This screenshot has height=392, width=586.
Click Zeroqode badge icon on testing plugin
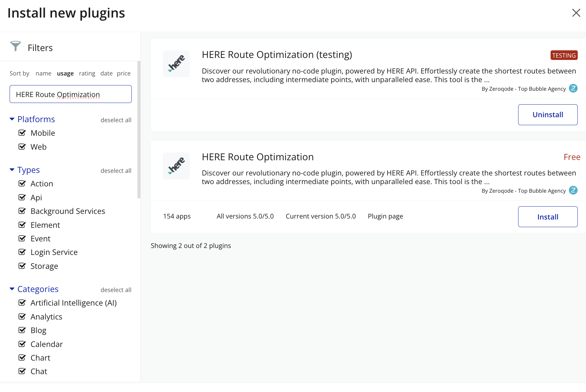click(573, 88)
